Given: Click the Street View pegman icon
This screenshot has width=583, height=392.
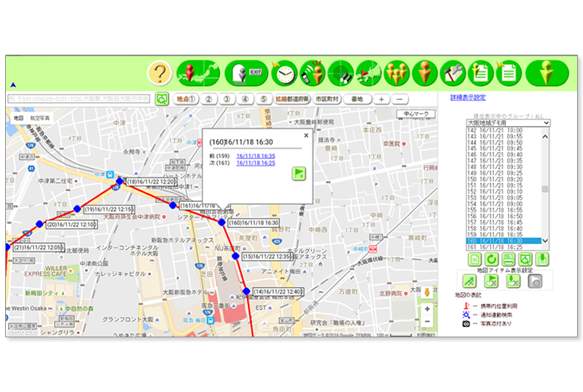Looking at the screenshot, I should [427, 292].
